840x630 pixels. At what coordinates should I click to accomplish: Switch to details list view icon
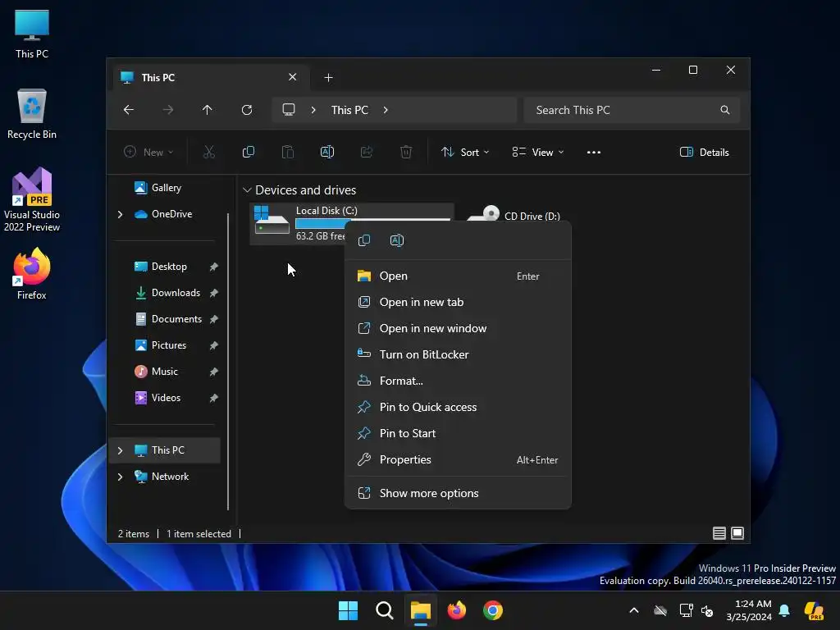[x=719, y=533]
